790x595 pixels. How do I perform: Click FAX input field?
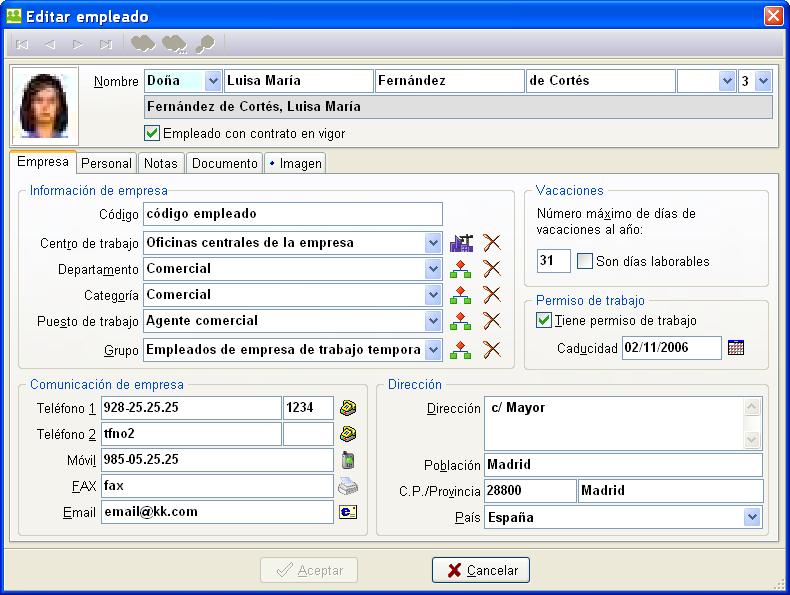click(x=217, y=486)
